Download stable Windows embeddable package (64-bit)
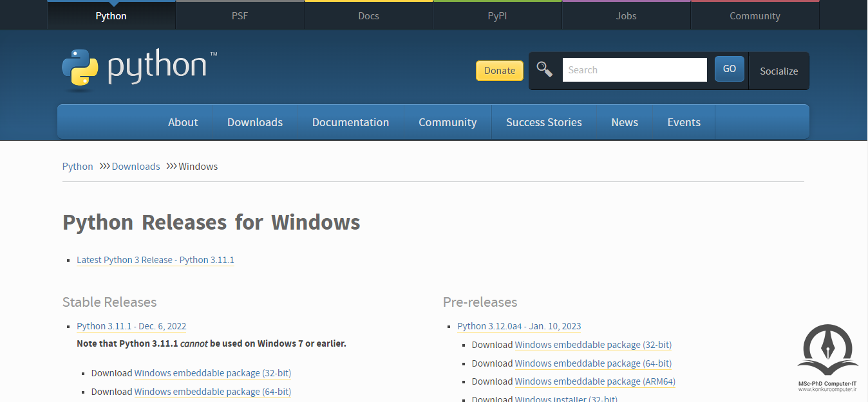This screenshot has height=402, width=868. (212, 392)
